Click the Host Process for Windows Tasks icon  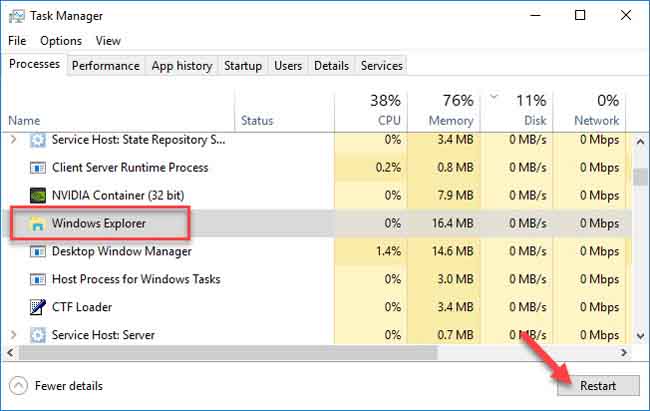tap(38, 279)
